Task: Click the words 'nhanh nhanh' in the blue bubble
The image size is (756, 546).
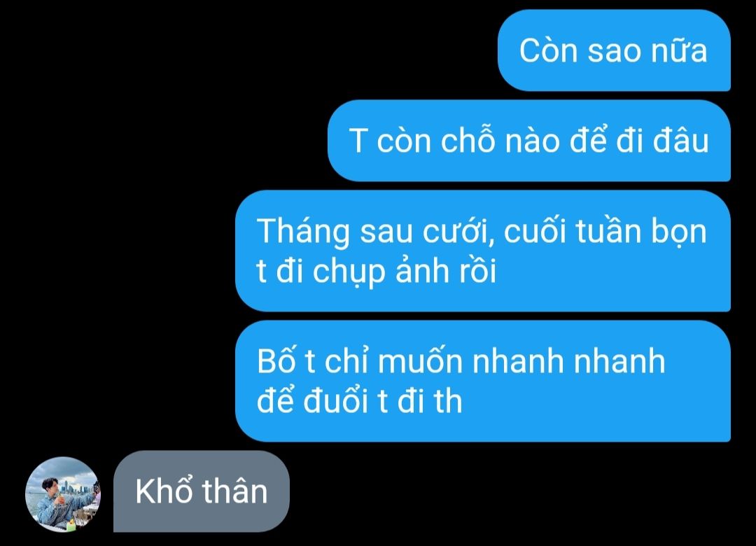Action: 569,360
